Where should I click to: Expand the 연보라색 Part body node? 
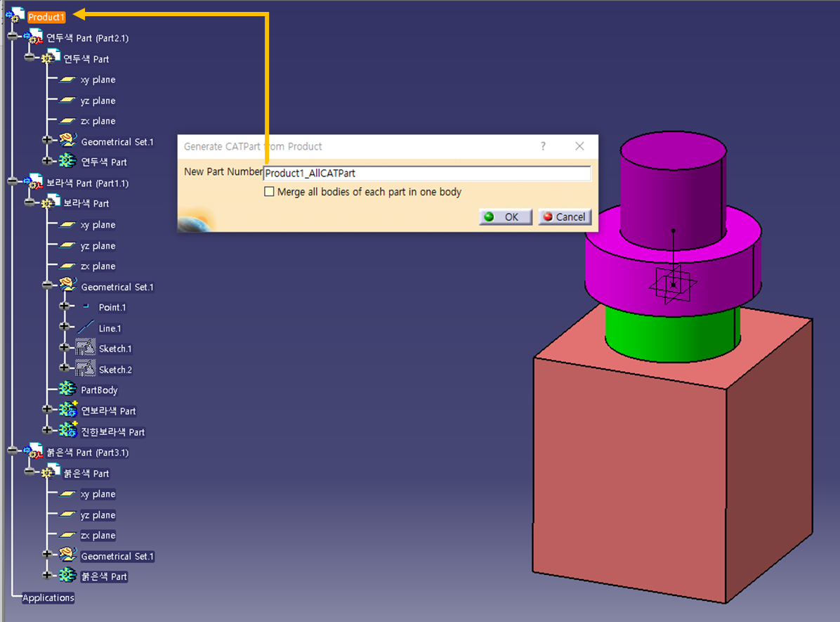click(47, 409)
